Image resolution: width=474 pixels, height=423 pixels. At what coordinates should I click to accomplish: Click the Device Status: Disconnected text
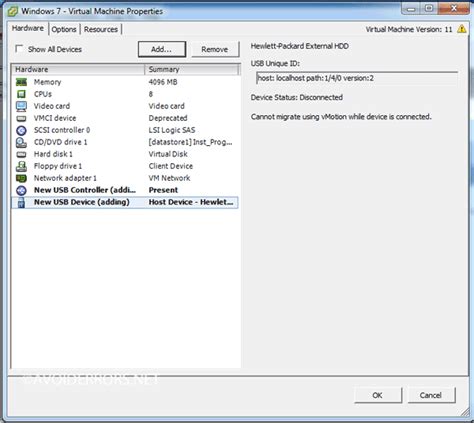coord(297,97)
